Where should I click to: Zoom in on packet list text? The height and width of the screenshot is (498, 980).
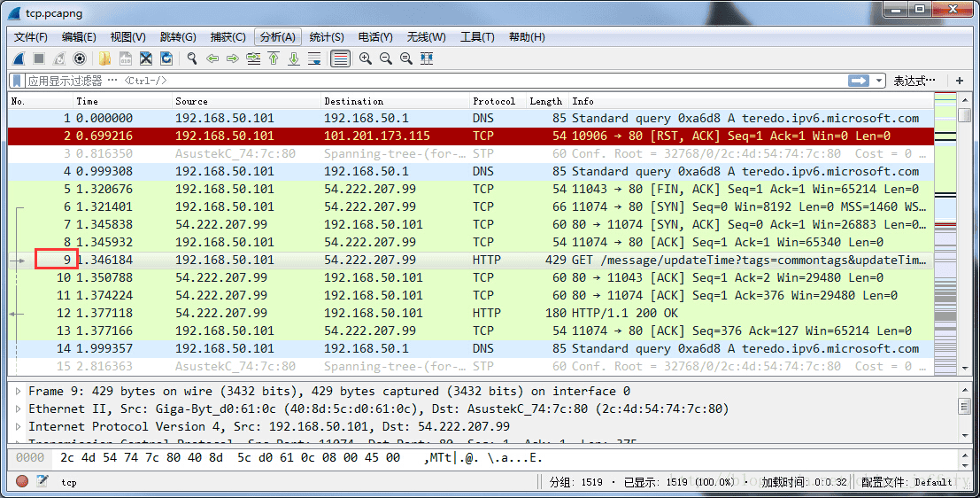tap(365, 58)
